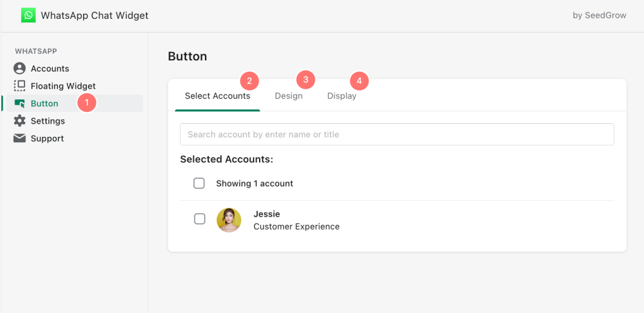Open the Settings sidebar label
644x313 pixels.
48,121
